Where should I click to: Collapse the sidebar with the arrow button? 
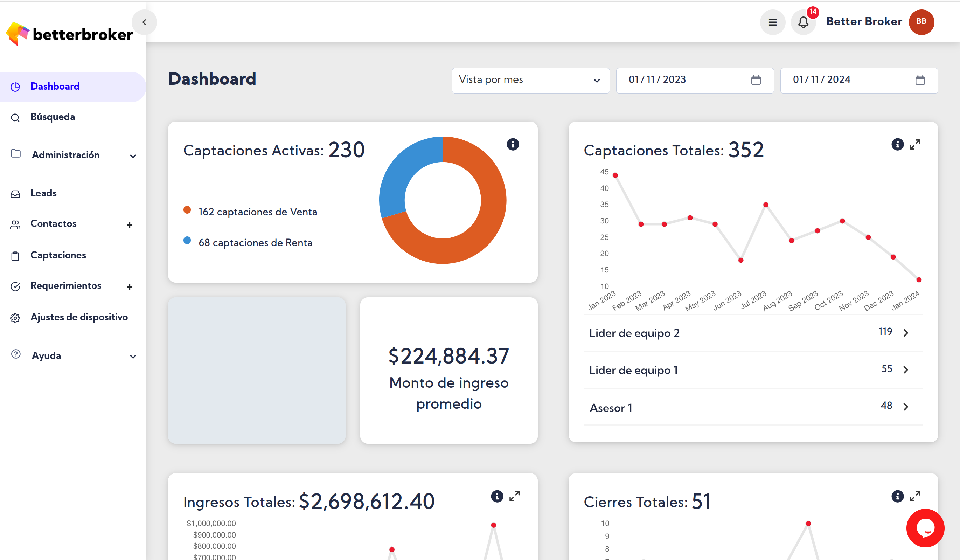tap(144, 22)
